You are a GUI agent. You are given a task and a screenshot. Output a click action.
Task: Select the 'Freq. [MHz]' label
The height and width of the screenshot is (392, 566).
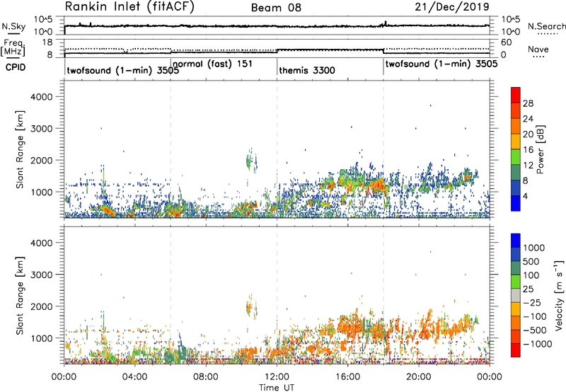tap(13, 47)
